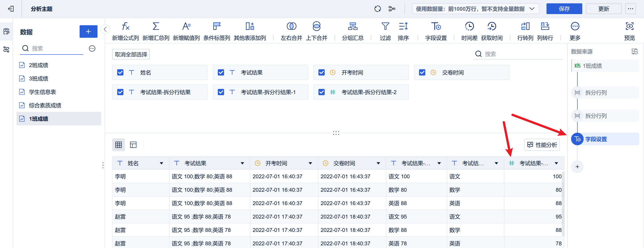Uncheck the 姓名 field checkbox
The width and height of the screenshot is (644, 248).
coord(120,72)
